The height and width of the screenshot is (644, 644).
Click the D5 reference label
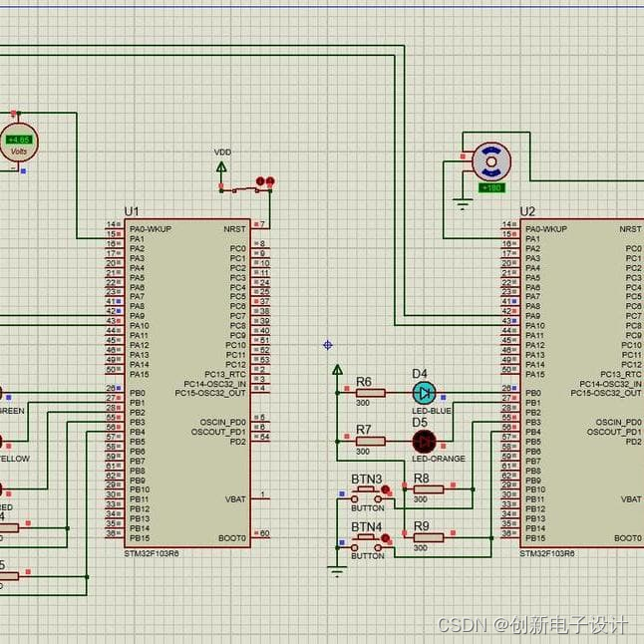click(x=420, y=423)
